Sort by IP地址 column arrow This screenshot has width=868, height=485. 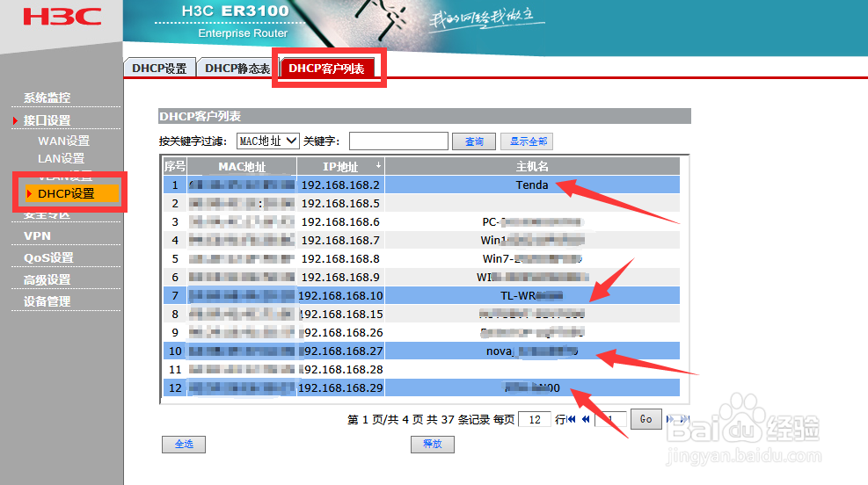pyautogui.click(x=379, y=165)
